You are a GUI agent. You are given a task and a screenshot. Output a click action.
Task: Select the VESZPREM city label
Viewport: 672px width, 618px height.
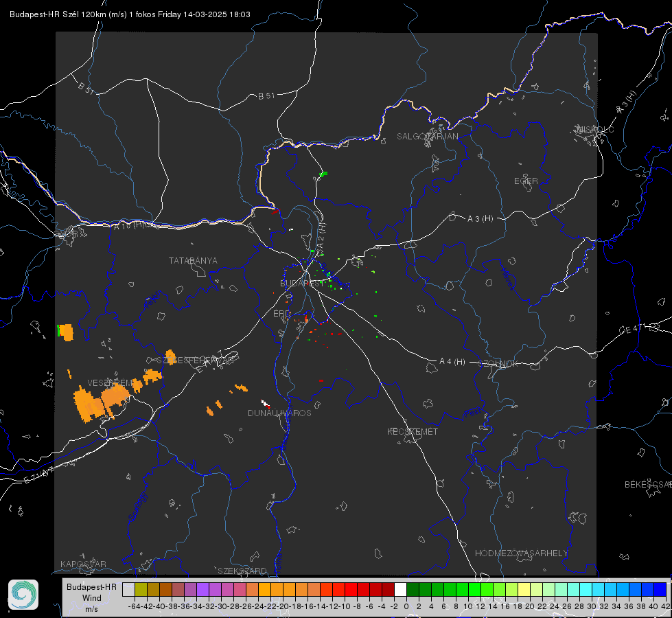pyautogui.click(x=111, y=382)
